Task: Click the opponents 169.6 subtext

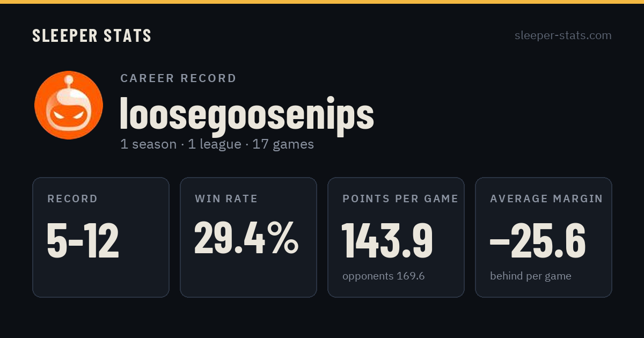Action: 384,276
